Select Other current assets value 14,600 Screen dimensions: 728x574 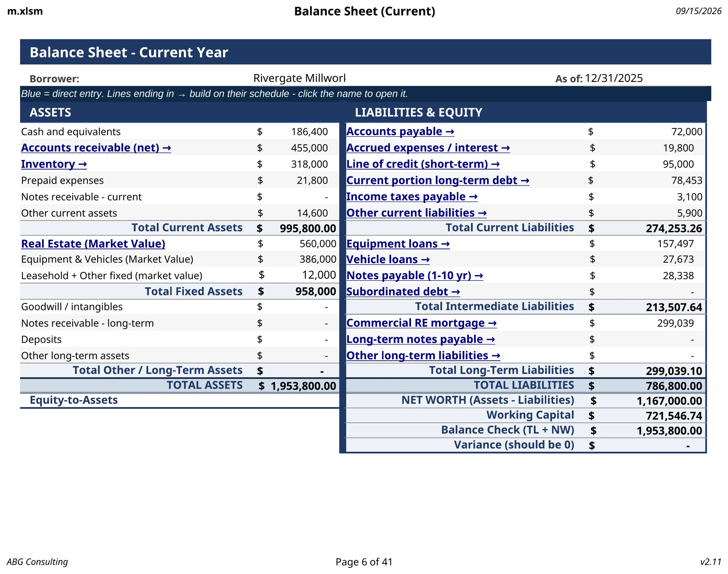(x=312, y=213)
